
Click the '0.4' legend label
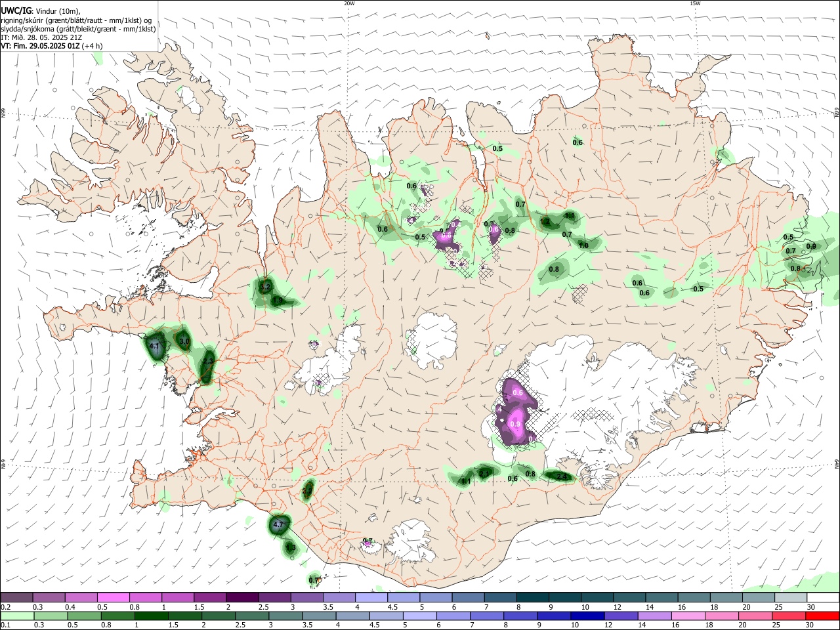(70, 607)
